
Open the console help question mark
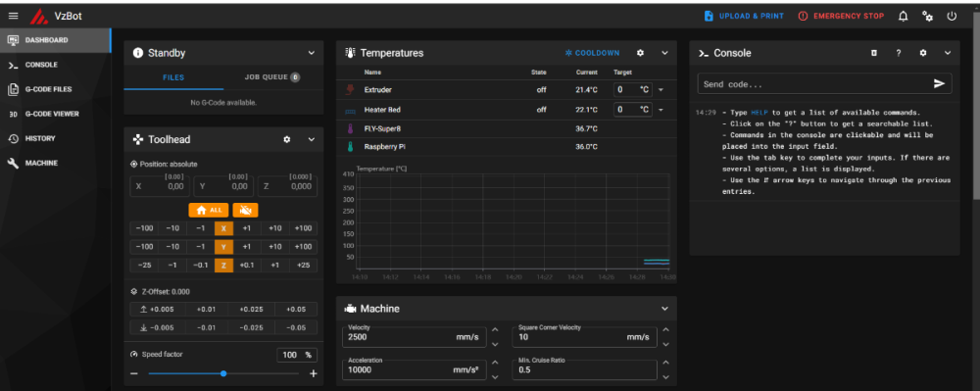(x=898, y=53)
